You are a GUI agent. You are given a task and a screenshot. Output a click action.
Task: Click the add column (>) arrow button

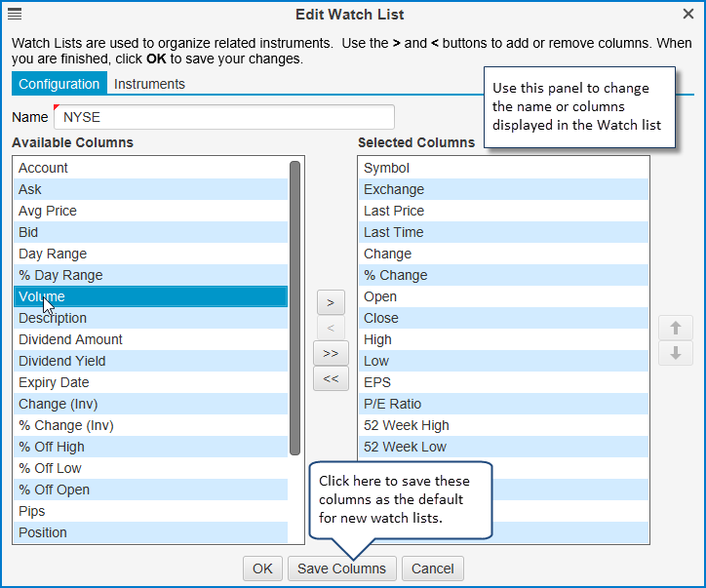[331, 303]
